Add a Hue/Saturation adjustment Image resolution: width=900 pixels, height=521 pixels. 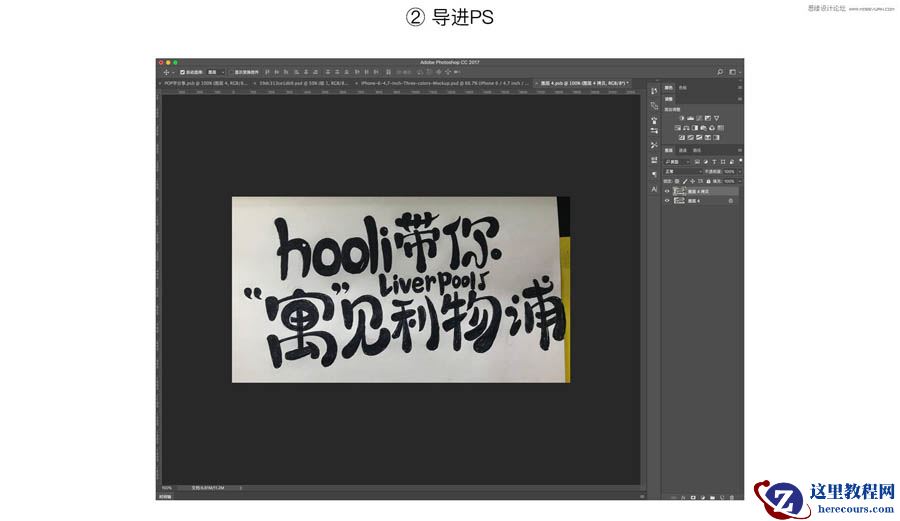coord(677,128)
